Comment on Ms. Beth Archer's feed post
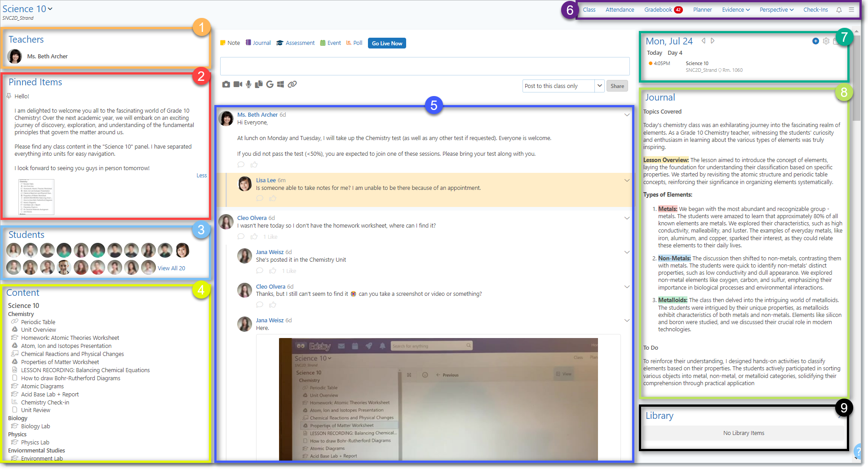This screenshot has width=868, height=470. (x=241, y=165)
